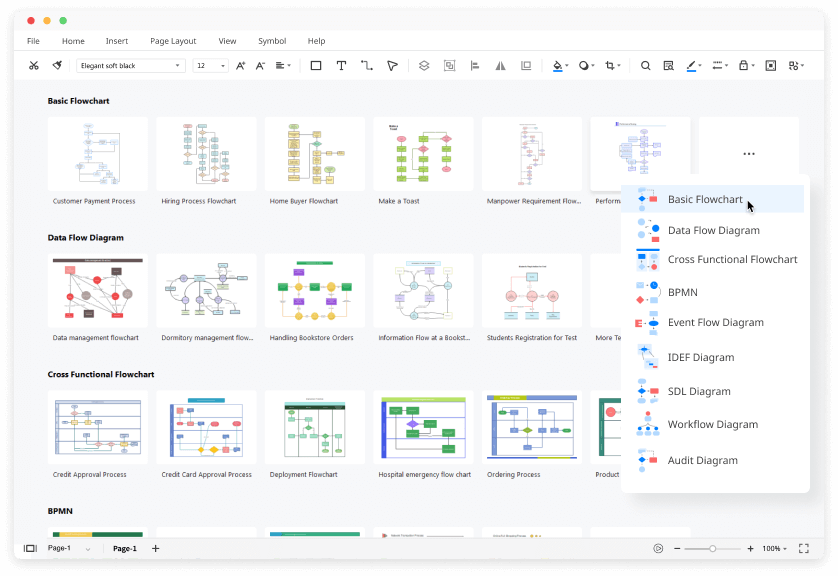Expand the lock dropdown arrow

752,66
